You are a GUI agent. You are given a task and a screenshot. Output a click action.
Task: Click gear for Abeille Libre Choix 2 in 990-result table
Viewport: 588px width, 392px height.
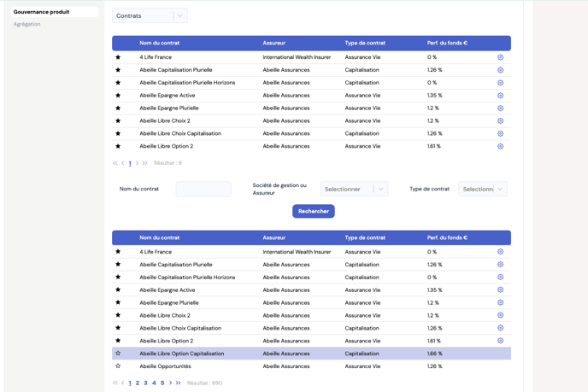(x=500, y=315)
